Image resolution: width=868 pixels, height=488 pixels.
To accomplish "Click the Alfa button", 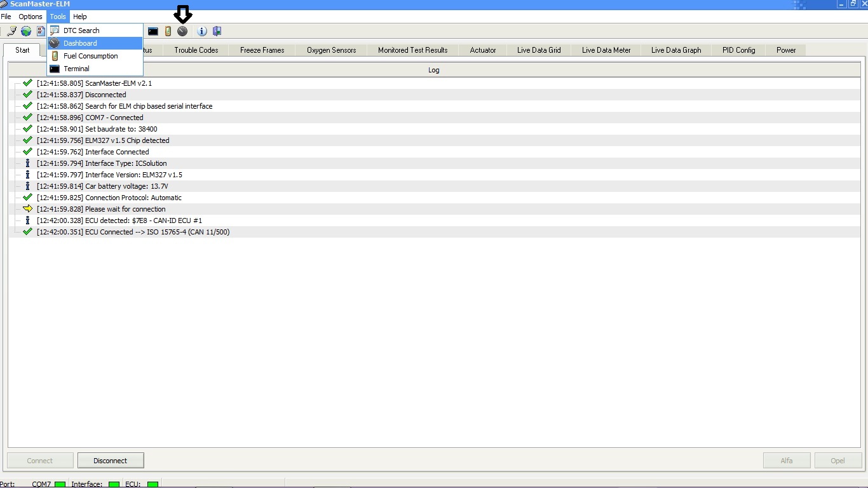I will coord(787,460).
